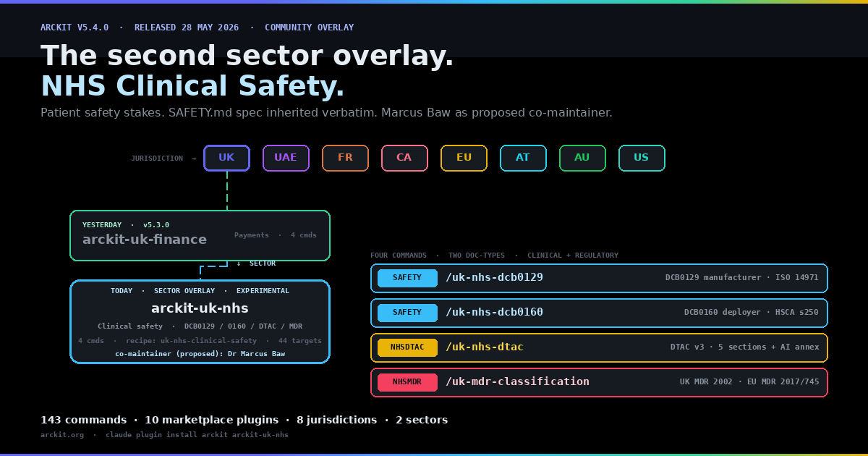Click 'Payments · 4 cmds' text
Viewport: 868px width, 456px height.
tap(276, 235)
